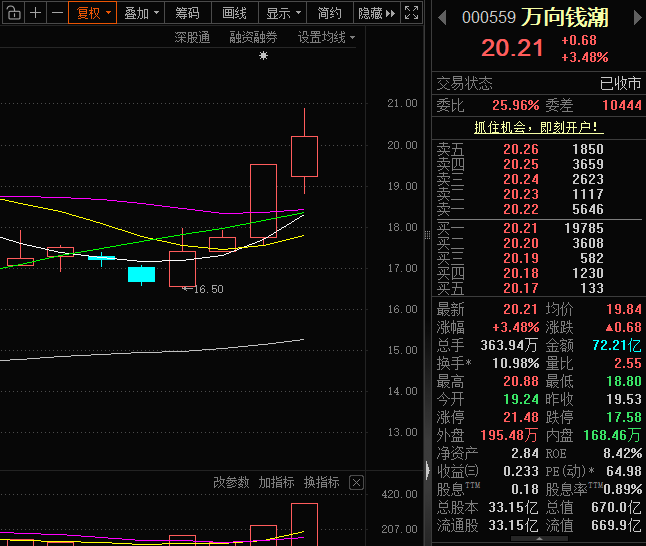Click the 16.50 low price label on chart
Viewport: 646px width, 546px height.
(208, 289)
